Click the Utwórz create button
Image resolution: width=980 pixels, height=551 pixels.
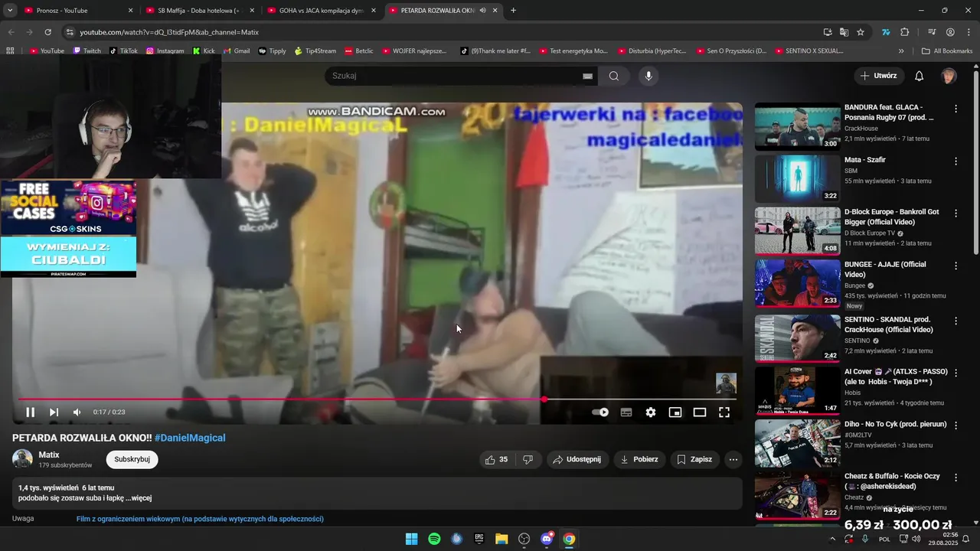coord(879,76)
